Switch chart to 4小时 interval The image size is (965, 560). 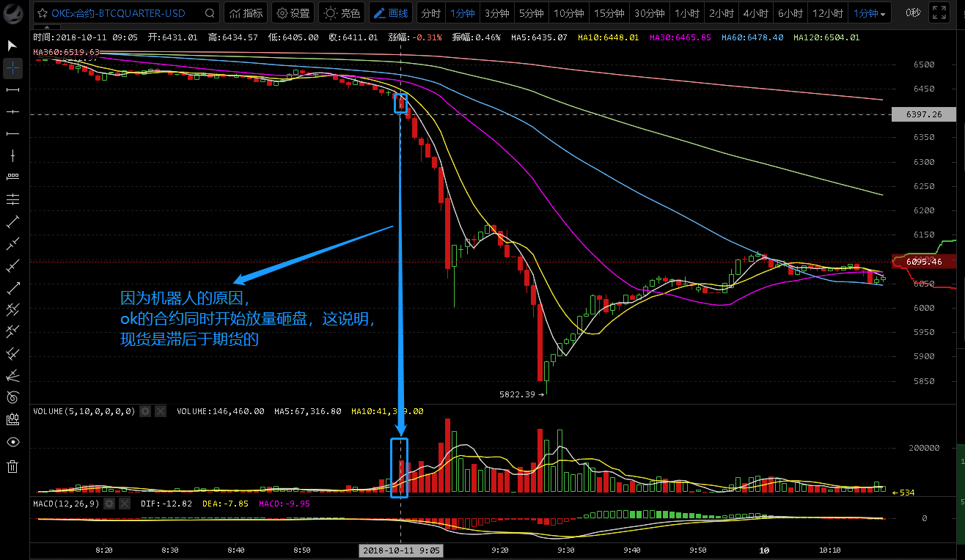point(756,13)
